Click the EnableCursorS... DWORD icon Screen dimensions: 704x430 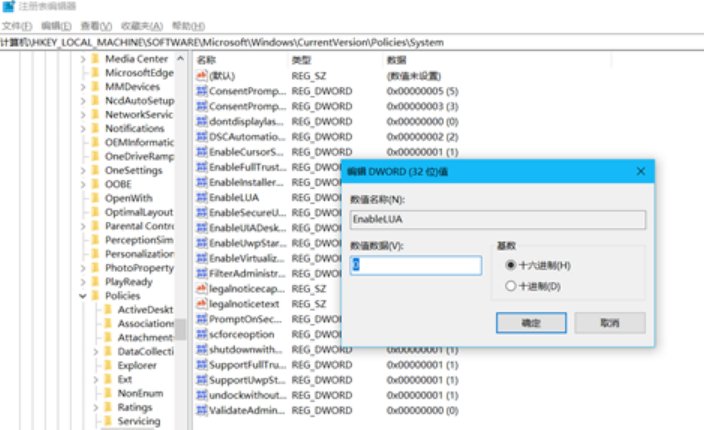(x=202, y=152)
